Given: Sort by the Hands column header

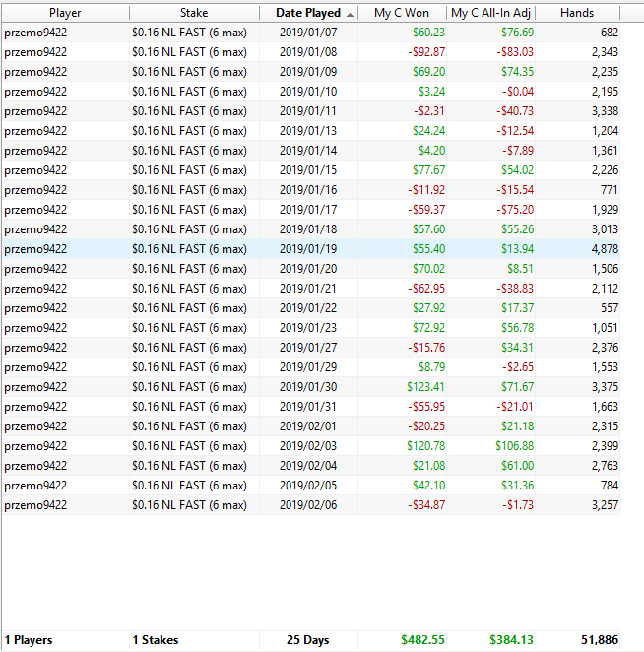Looking at the screenshot, I should pyautogui.click(x=577, y=13).
